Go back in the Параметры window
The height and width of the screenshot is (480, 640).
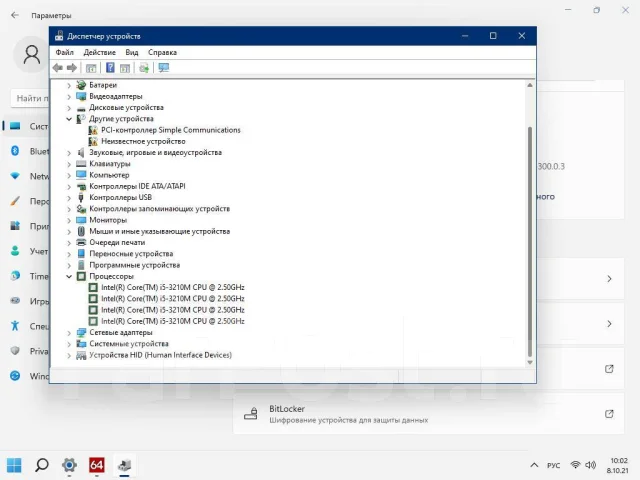(15, 15)
